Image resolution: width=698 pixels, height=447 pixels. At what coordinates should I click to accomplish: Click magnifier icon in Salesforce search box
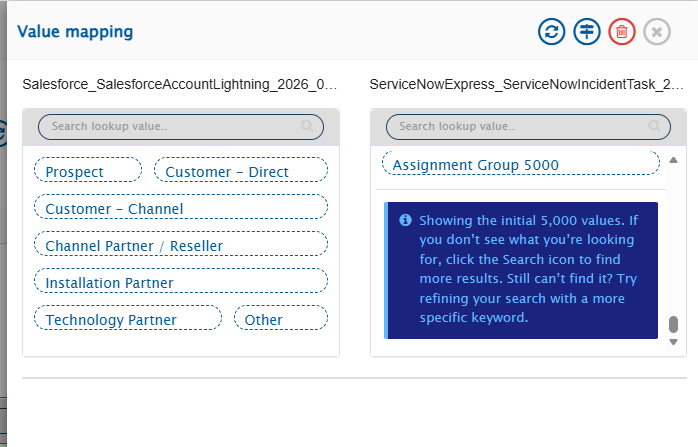[x=307, y=127]
